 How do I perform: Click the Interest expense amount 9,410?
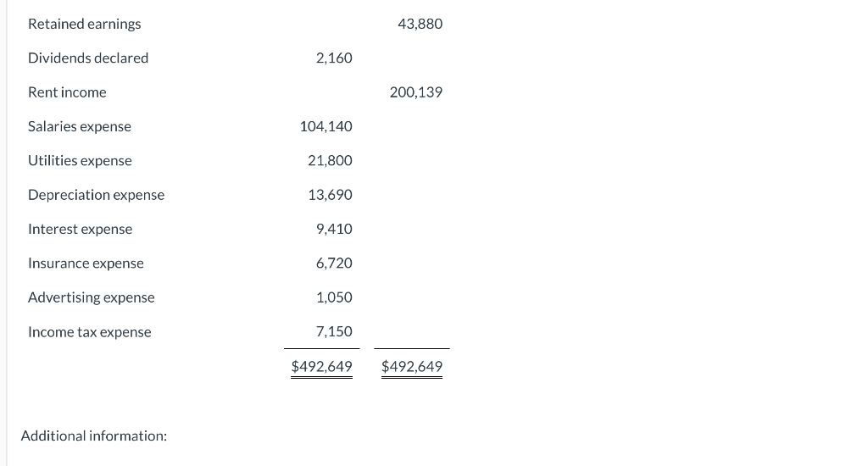pyautogui.click(x=334, y=229)
